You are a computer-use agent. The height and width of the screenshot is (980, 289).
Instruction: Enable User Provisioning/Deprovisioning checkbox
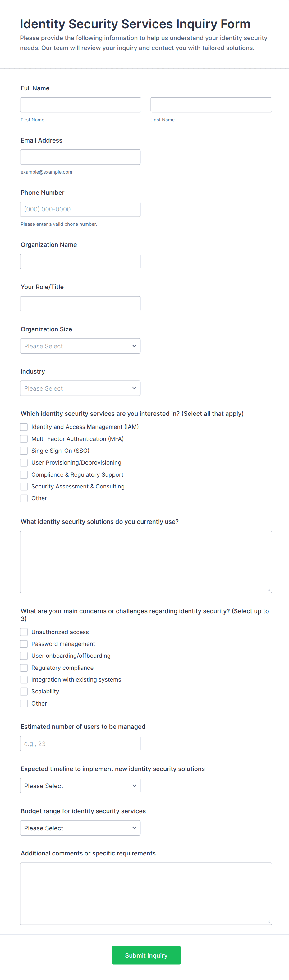24,463
